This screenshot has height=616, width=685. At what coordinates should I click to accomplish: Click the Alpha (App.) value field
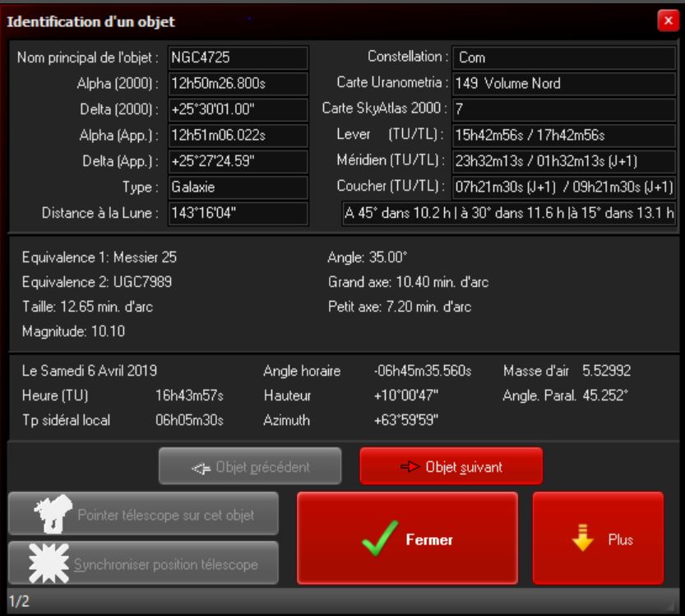click(x=237, y=135)
